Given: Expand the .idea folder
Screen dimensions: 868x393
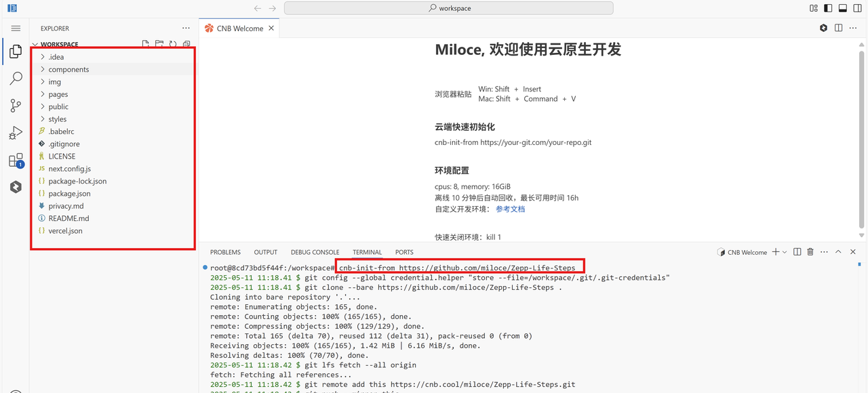Looking at the screenshot, I should click(113, 57).
